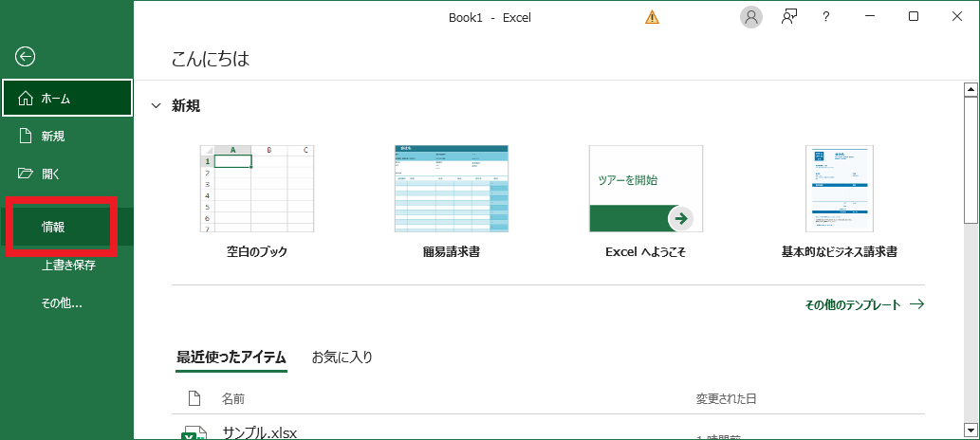980x440 pixels.
Task: Choose 上書き保存 to save the workbook
Action: tap(66, 266)
